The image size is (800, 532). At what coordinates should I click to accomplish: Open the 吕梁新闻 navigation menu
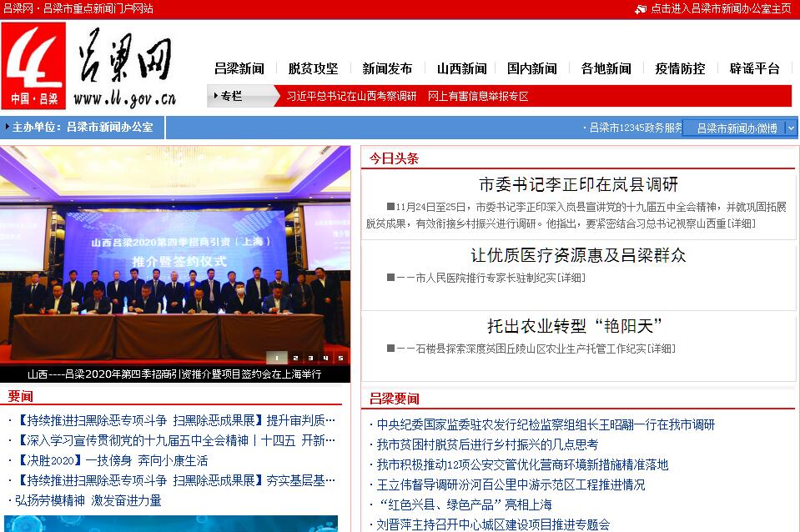(x=239, y=68)
